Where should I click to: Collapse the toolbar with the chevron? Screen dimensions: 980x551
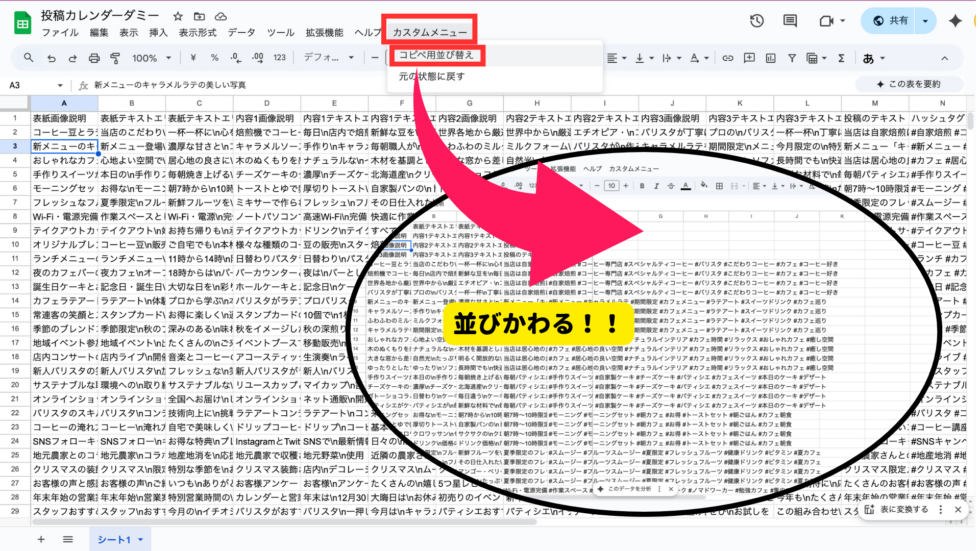coord(945,58)
